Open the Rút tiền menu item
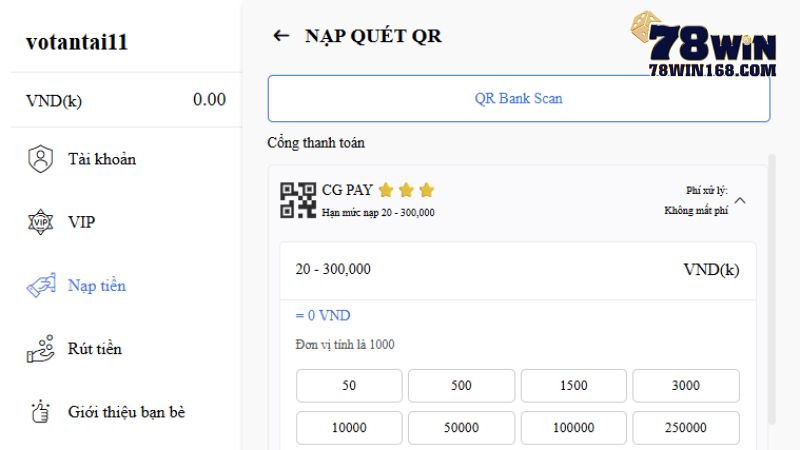The image size is (800, 450). click(x=95, y=349)
